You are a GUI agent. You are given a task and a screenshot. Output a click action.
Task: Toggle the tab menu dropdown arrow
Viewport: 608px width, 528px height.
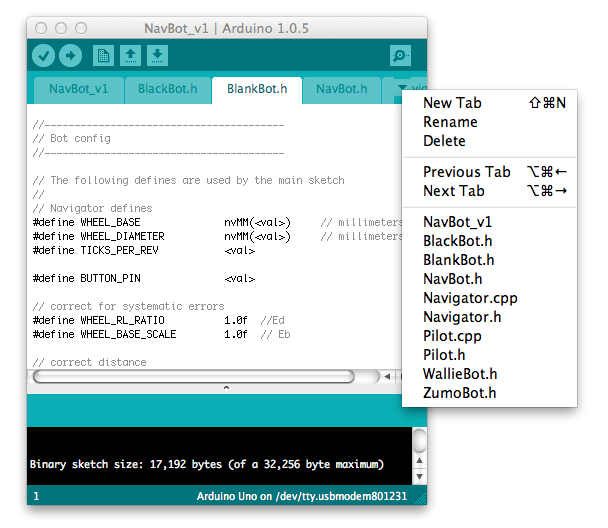[x=402, y=88]
